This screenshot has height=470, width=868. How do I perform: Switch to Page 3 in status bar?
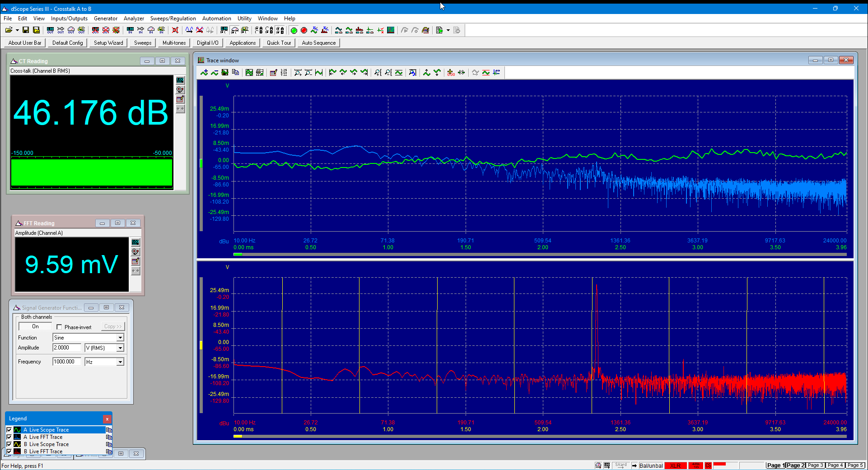click(816, 465)
